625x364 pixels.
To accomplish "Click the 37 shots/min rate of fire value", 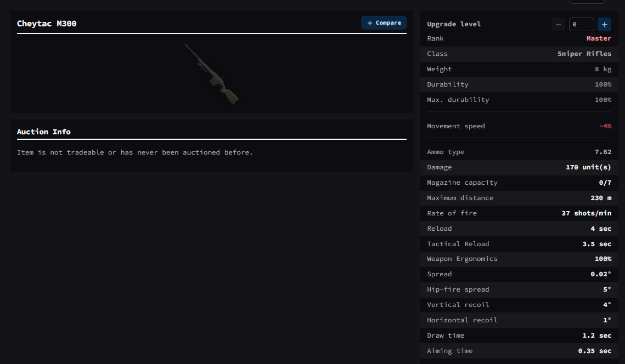I will [587, 213].
